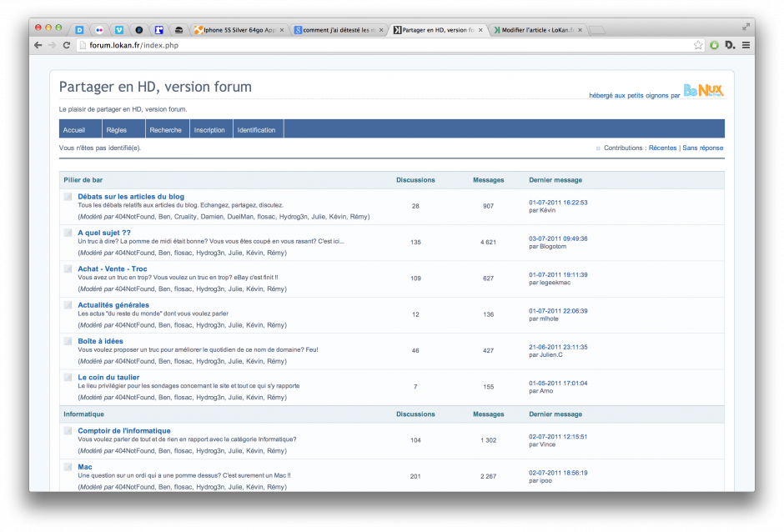This screenshot has width=784, height=532.
Task: Click the browser back arrow
Action: click(x=38, y=45)
